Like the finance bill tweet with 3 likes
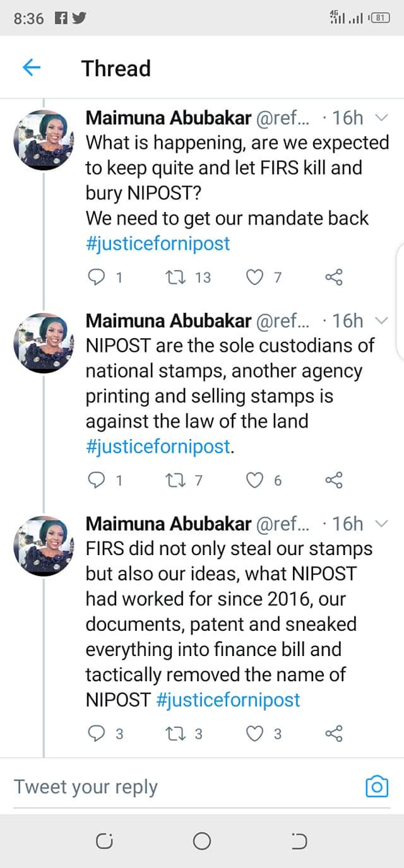 point(254,733)
